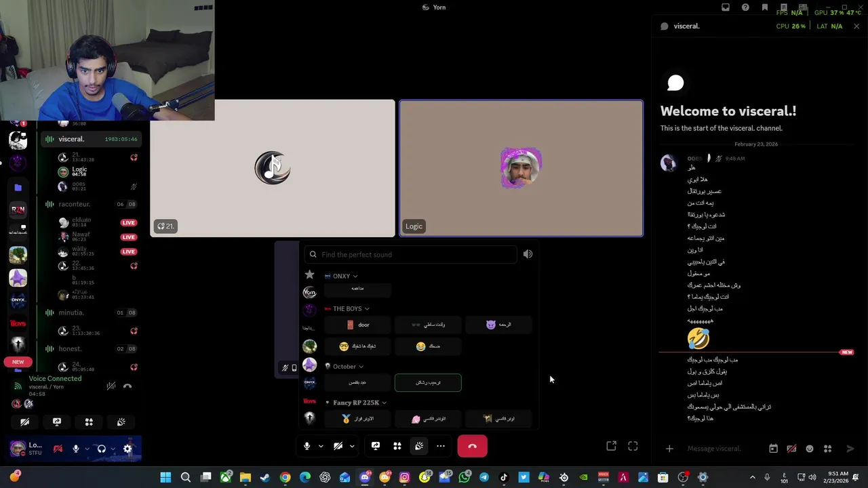Play the medal emoji sound in Fancy RP

point(357,419)
